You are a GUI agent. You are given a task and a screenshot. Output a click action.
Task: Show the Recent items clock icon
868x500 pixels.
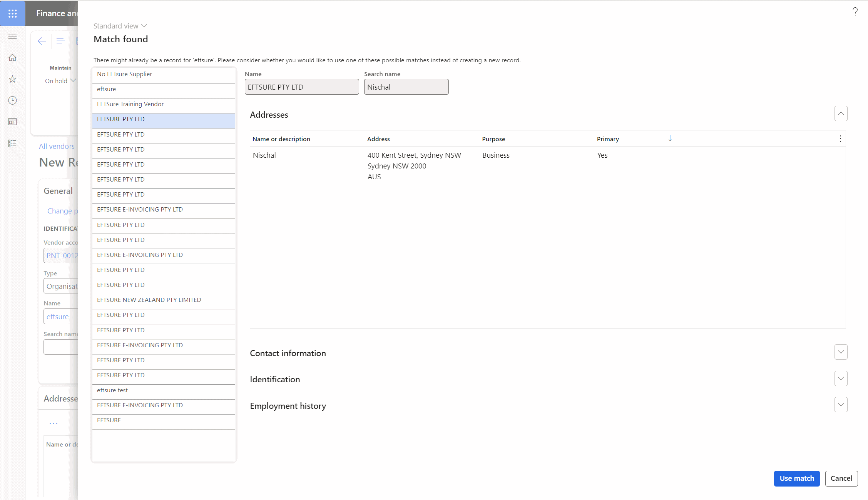(x=13, y=100)
